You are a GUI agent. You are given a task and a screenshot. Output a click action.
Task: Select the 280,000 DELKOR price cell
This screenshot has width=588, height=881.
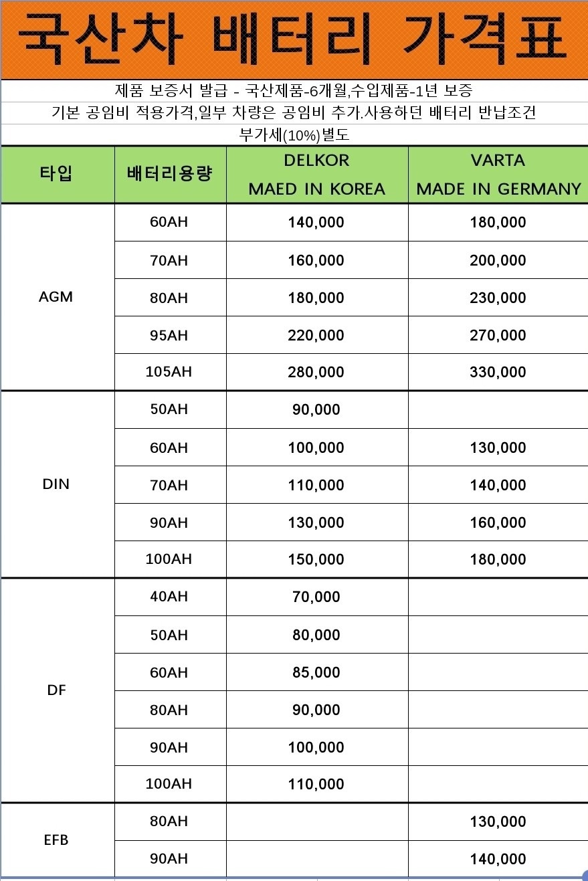tap(316, 372)
